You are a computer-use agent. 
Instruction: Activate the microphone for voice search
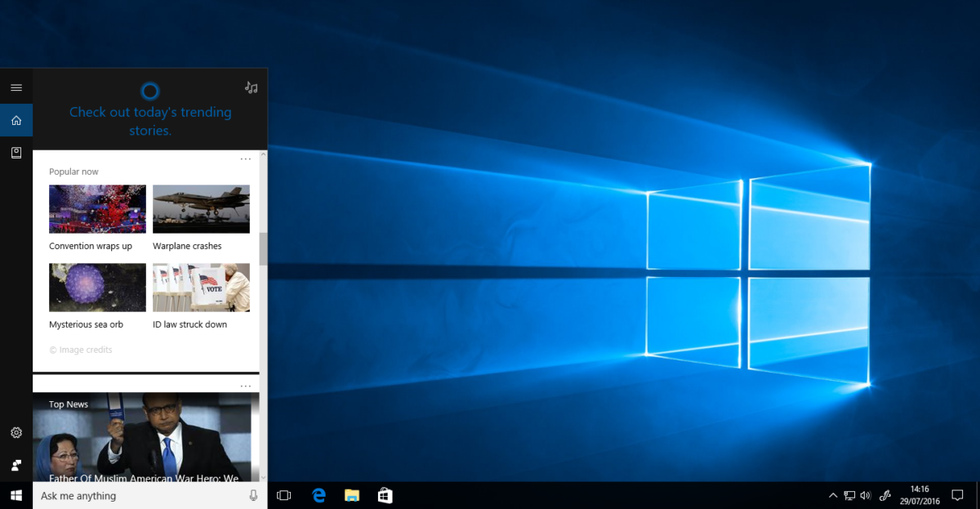point(253,495)
